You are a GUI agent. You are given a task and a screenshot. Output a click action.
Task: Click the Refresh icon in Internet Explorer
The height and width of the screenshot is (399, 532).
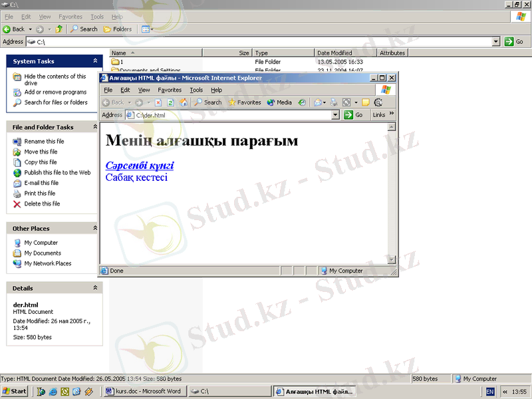pos(171,102)
